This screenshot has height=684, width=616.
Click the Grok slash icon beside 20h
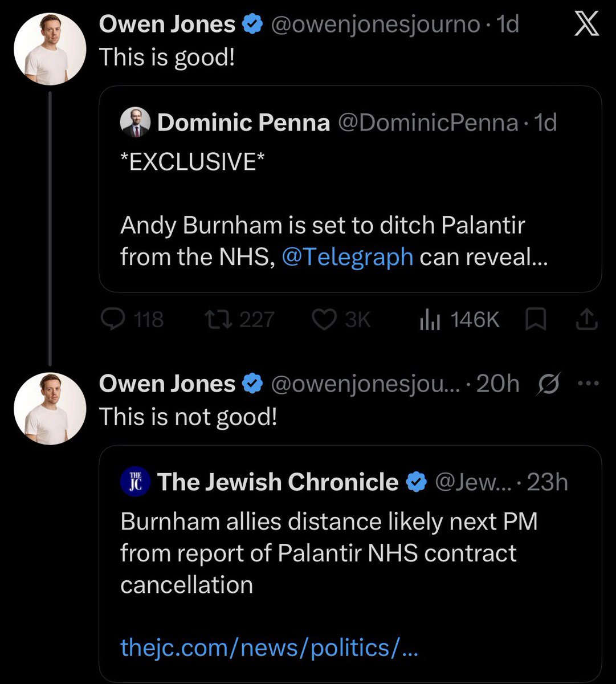point(548,384)
